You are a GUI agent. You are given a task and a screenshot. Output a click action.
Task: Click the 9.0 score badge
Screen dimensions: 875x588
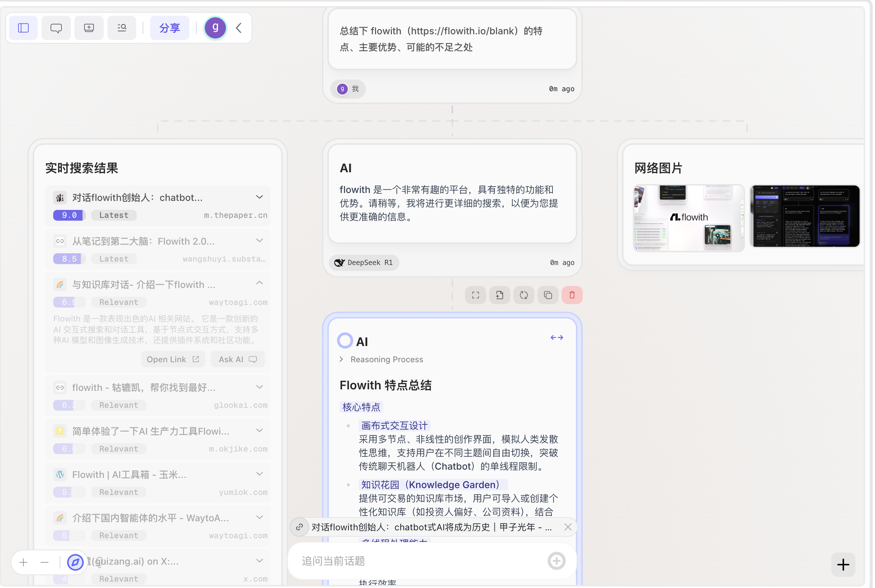pyautogui.click(x=69, y=215)
